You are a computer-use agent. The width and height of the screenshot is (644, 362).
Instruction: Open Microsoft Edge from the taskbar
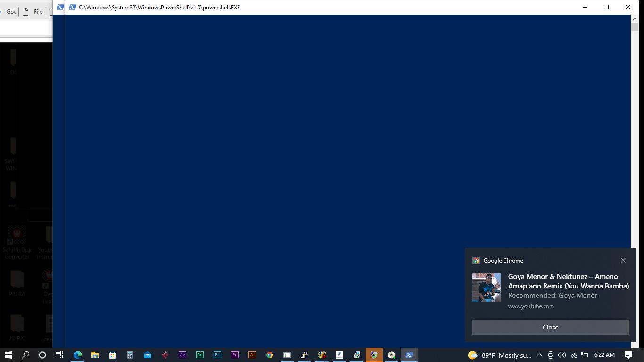pos(78,355)
